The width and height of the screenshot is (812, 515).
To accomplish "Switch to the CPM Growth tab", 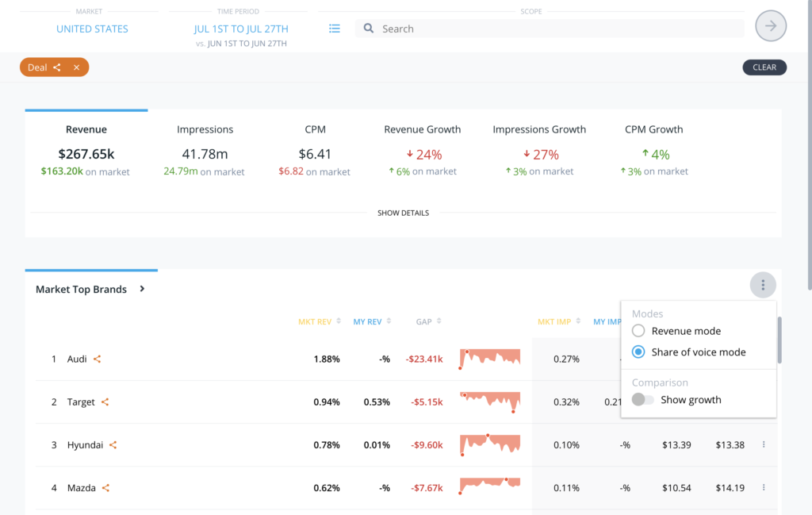I will 654,150.
